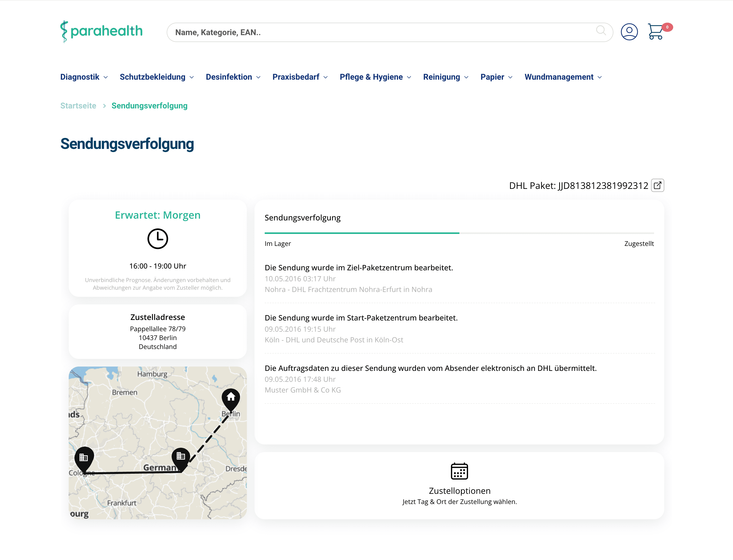733x560 pixels.
Task: Expand the Pflege & Hygiene chevron
Action: [x=409, y=77]
